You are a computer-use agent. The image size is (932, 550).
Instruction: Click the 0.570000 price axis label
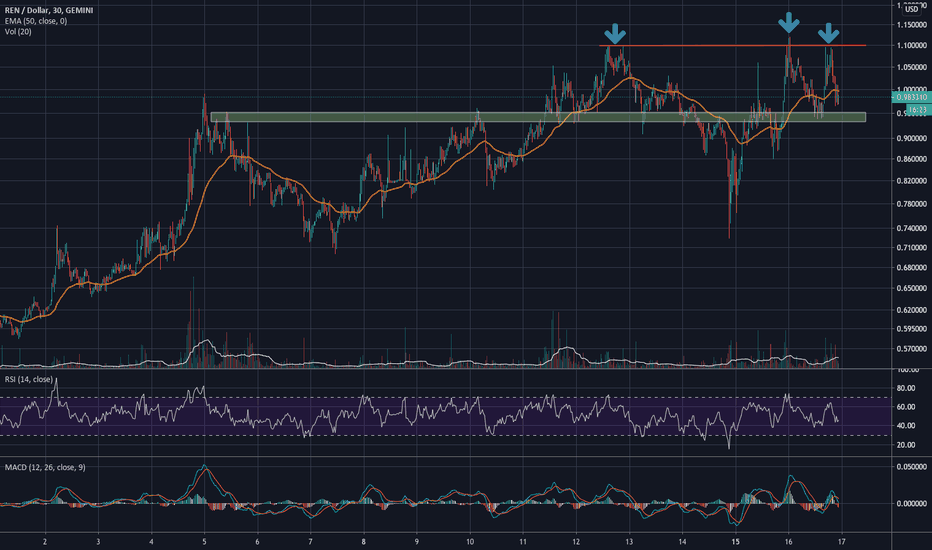click(x=911, y=349)
